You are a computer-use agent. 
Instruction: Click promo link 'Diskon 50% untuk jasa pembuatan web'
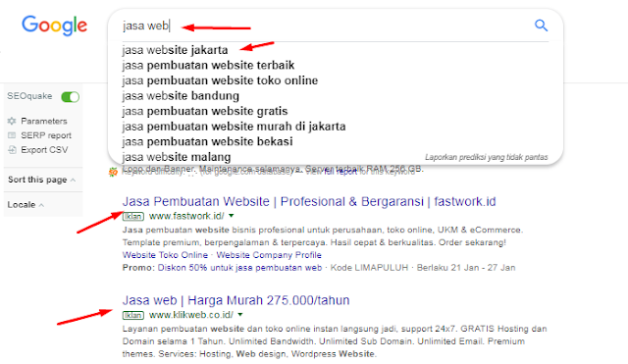[x=239, y=268]
